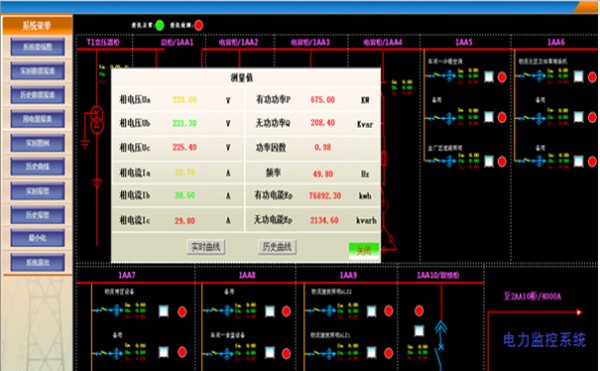The image size is (600, 371).
Task: Toggle first 1AA8 feeder white square box
Action: (270, 311)
